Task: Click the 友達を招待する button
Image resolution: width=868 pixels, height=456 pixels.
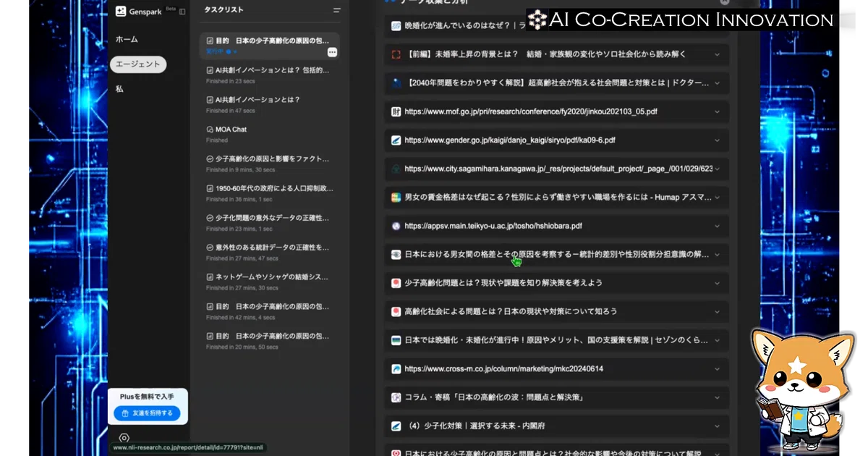Action: [147, 413]
